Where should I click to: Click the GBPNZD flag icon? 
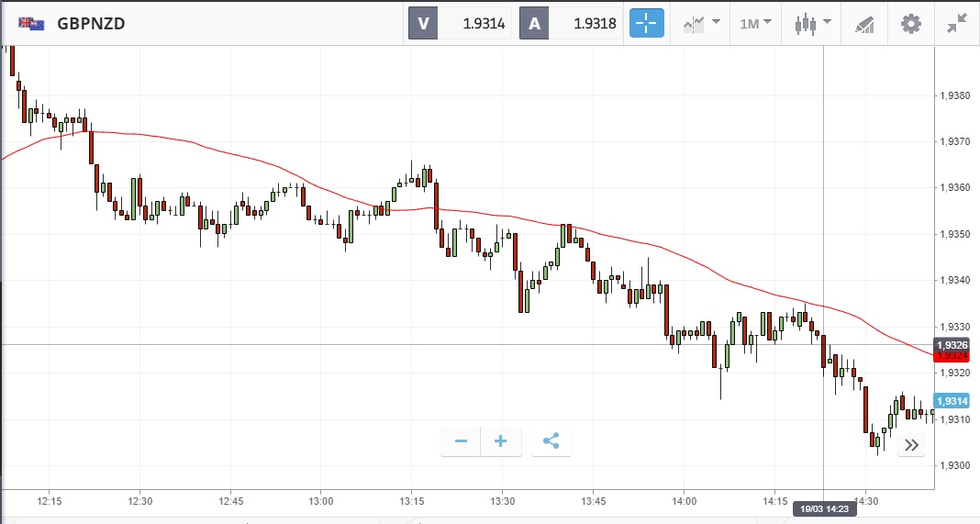point(30,24)
